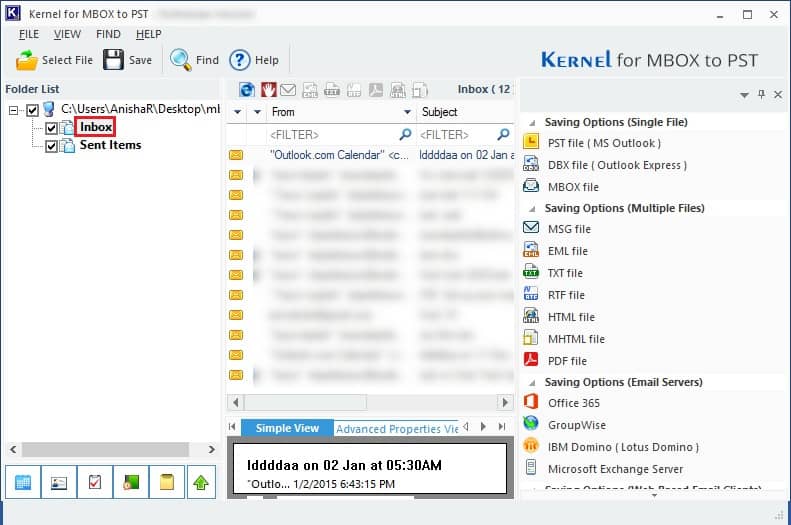
Task: Open the saving options panel menu arrow
Action: coord(744,95)
